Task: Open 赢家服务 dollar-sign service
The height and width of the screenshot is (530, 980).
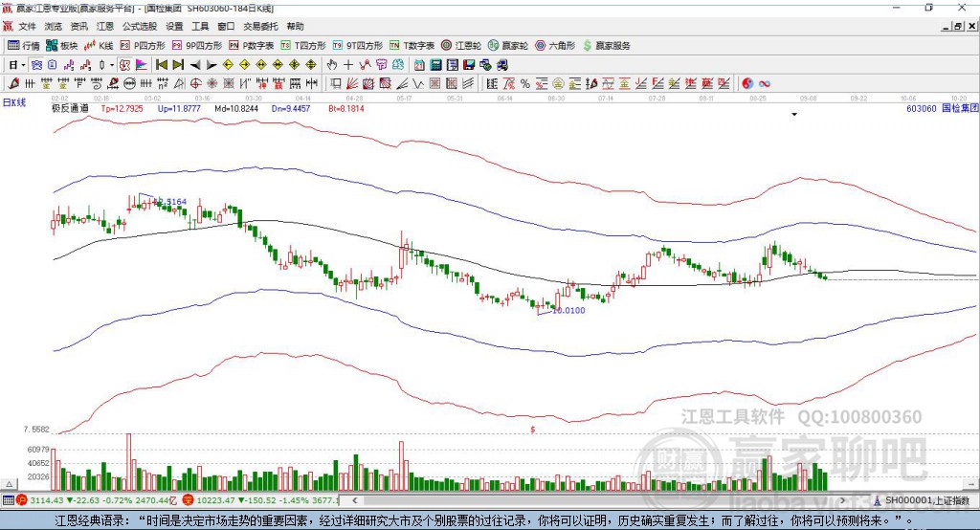Action: coord(607,46)
